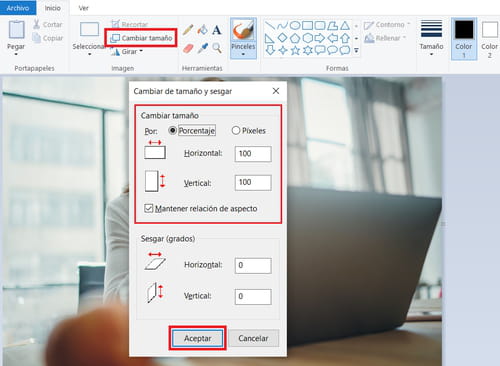Switch to the Ver tab

84,8
